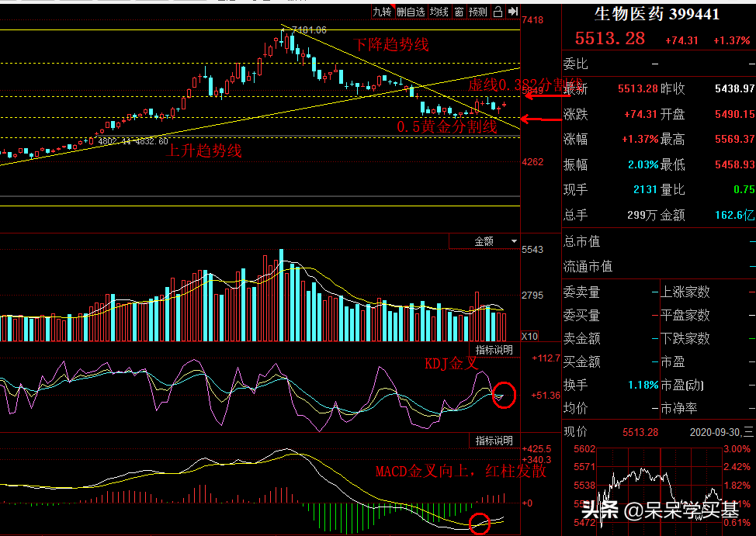Open the 窗 window button
Viewport: 756px width, 536px height.
[459, 12]
